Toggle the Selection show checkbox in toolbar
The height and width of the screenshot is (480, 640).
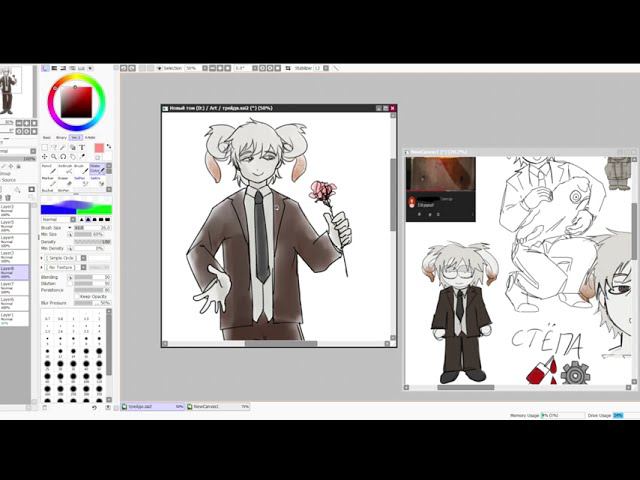point(160,68)
